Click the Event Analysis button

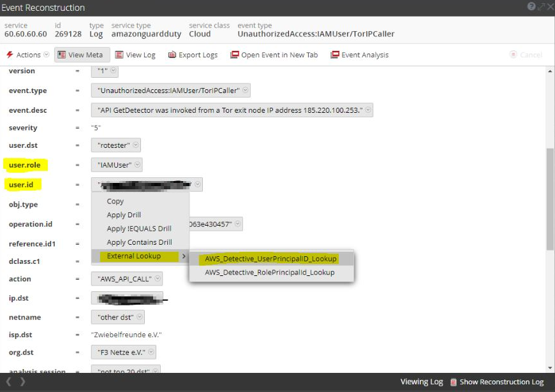coord(359,55)
